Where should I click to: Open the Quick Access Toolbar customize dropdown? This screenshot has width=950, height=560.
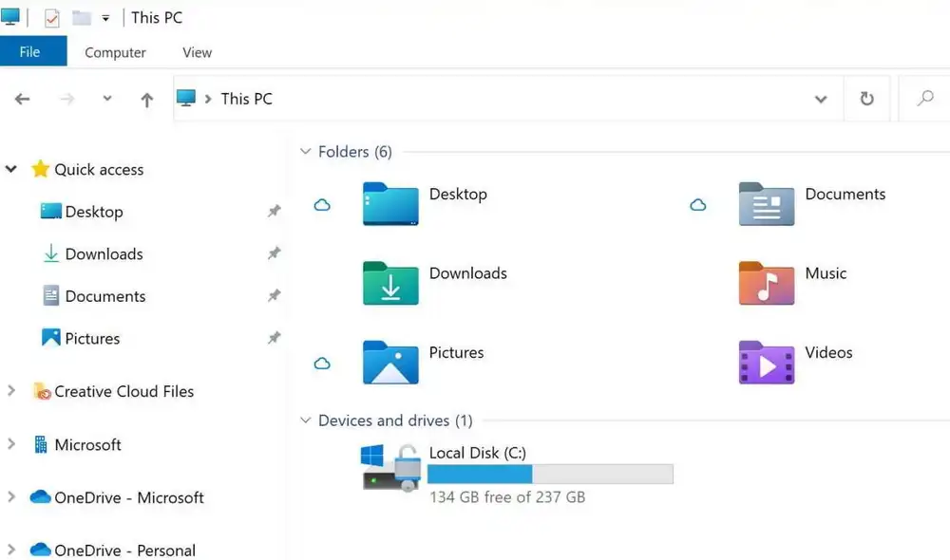[104, 16]
